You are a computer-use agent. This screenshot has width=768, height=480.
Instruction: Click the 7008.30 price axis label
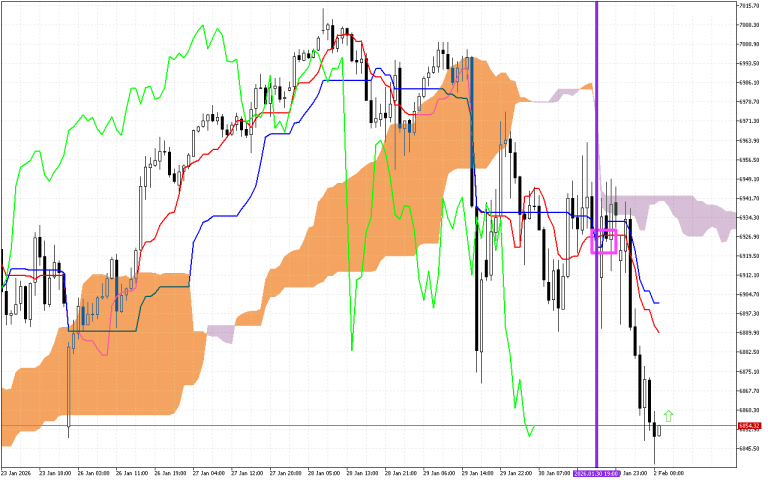(750, 25)
